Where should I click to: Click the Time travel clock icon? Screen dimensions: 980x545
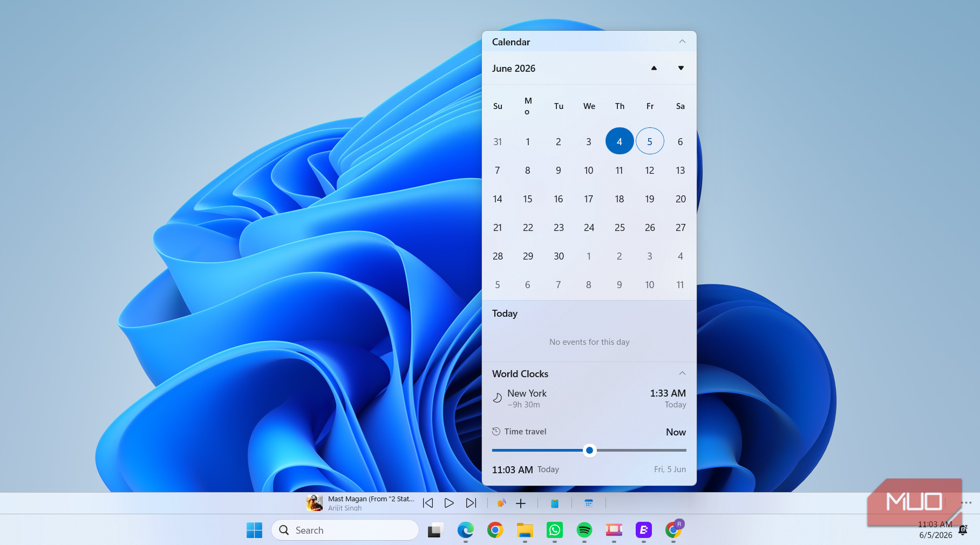(496, 431)
